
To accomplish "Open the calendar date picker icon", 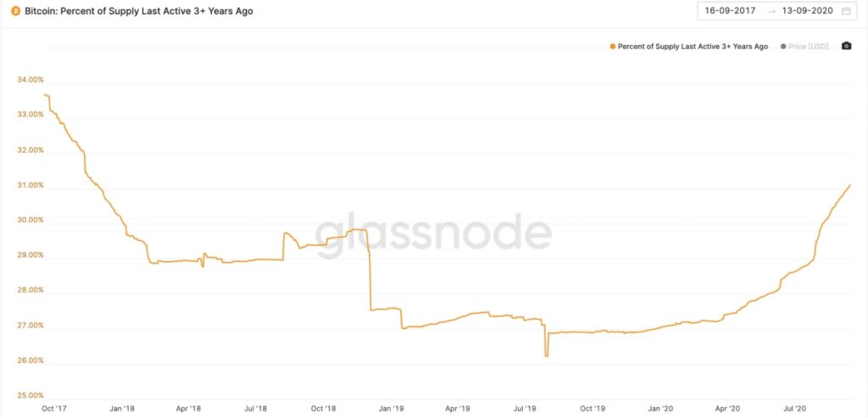I will 845,12.
